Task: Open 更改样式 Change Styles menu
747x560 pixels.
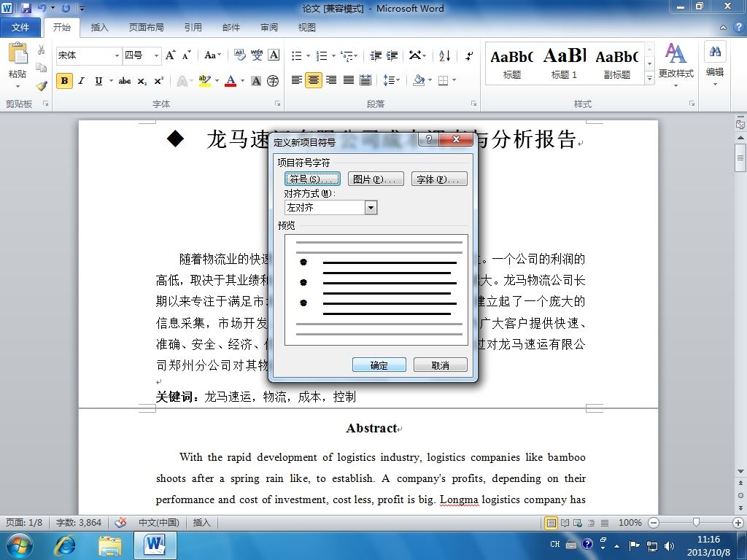Action: (676, 65)
